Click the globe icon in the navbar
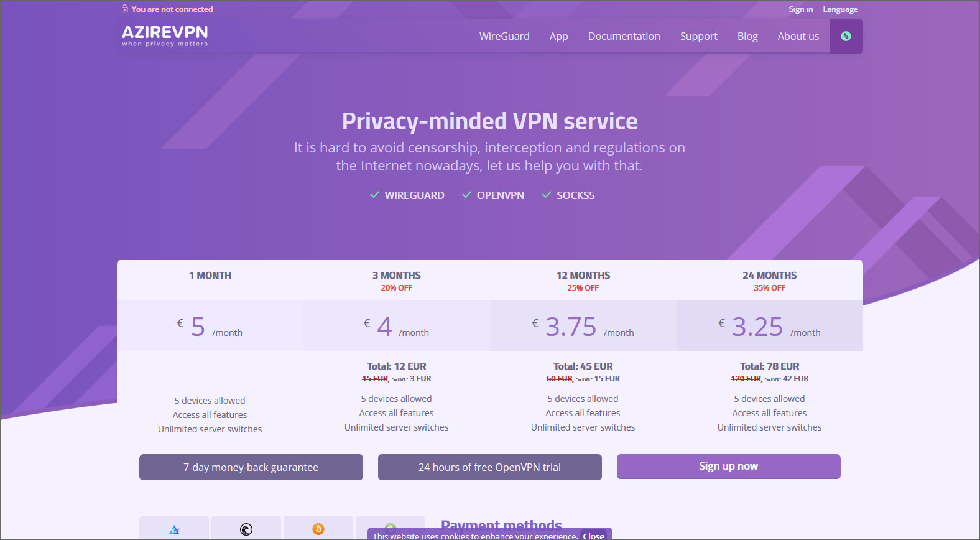Screen dimensions: 980x540 tap(846, 36)
